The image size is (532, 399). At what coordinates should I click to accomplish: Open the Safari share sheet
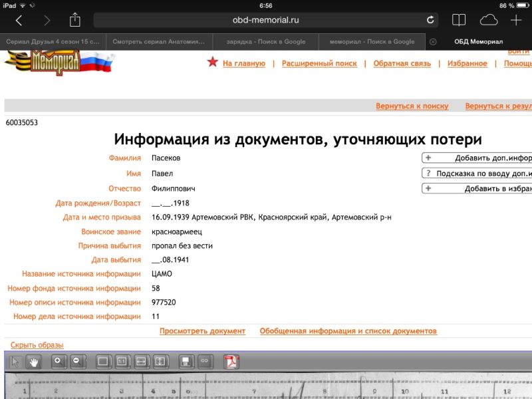click(x=74, y=20)
